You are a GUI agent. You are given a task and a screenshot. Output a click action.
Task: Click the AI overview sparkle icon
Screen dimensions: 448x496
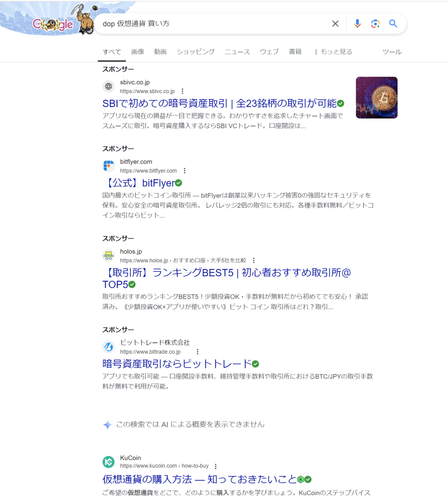[x=107, y=425]
